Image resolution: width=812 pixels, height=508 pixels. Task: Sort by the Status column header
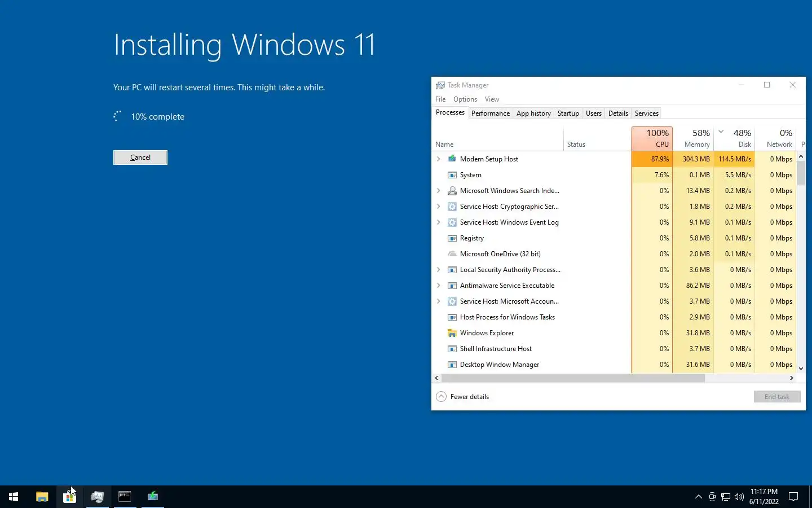tap(597, 138)
